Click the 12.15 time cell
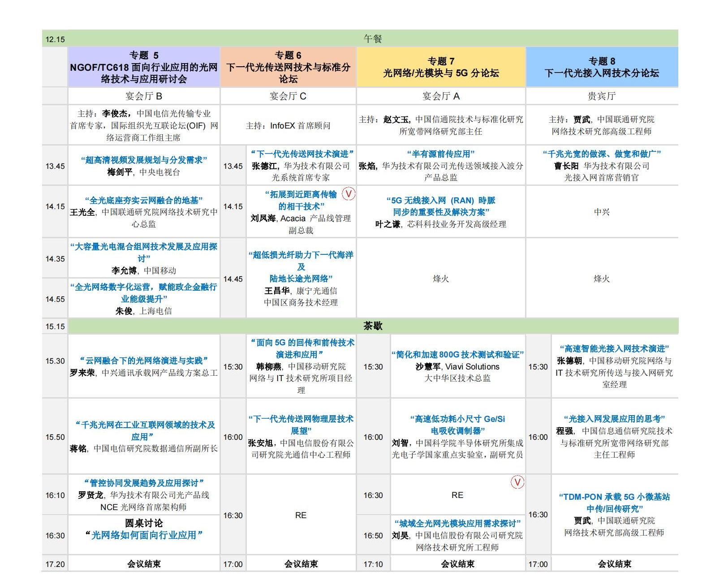 (55, 39)
